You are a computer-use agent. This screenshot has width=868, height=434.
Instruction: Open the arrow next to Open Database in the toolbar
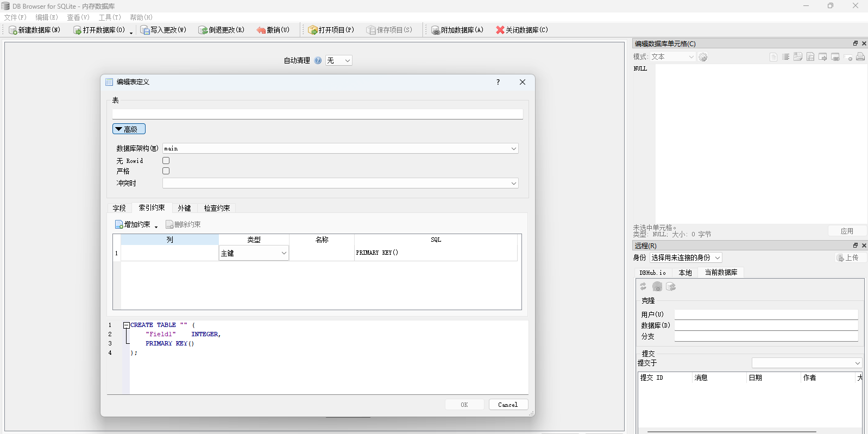(x=131, y=33)
